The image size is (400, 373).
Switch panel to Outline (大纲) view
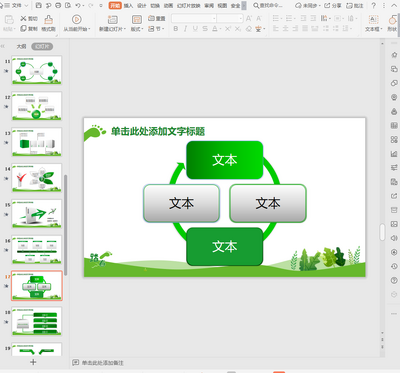point(21,46)
